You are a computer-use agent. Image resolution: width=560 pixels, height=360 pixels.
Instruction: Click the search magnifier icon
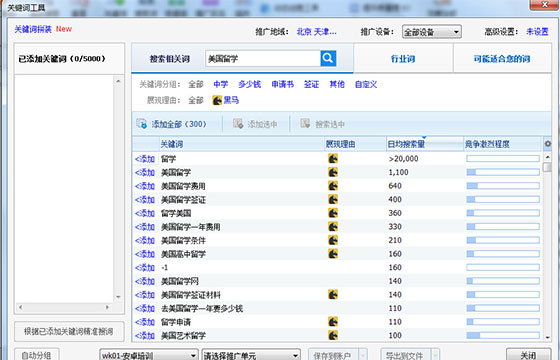point(328,58)
